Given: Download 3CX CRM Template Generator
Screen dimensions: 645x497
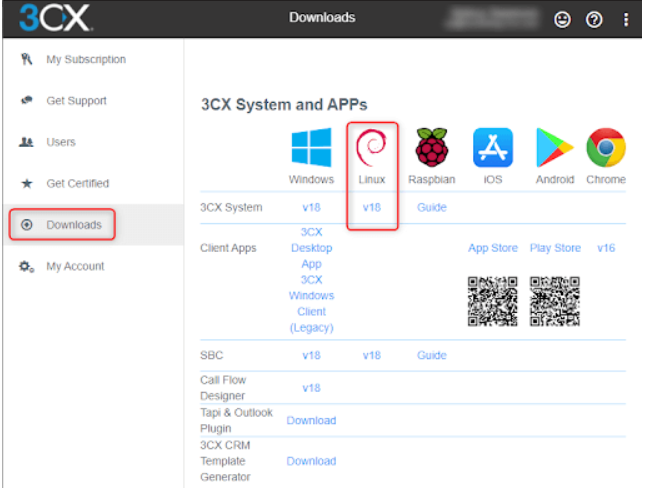Looking at the screenshot, I should click(x=311, y=461).
